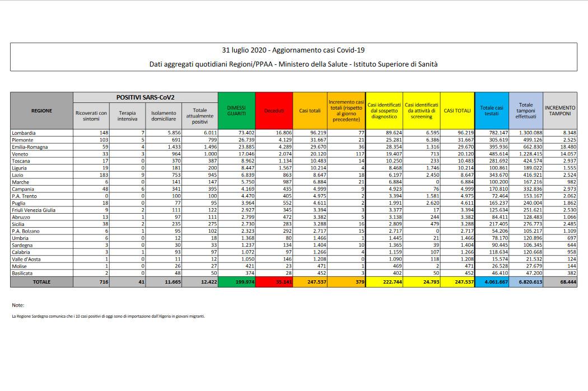588x391 pixels.
Task: Select the Emilia-Romagna row label
Action: (30, 147)
